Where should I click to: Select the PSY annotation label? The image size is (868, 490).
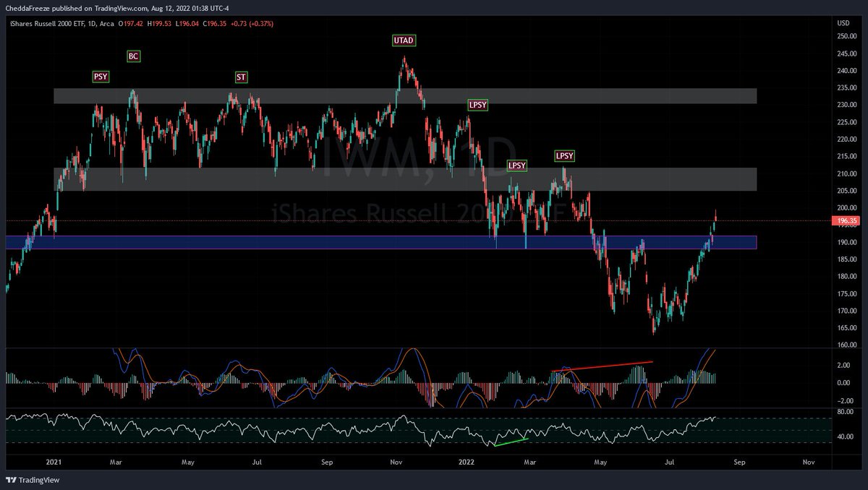tap(101, 77)
